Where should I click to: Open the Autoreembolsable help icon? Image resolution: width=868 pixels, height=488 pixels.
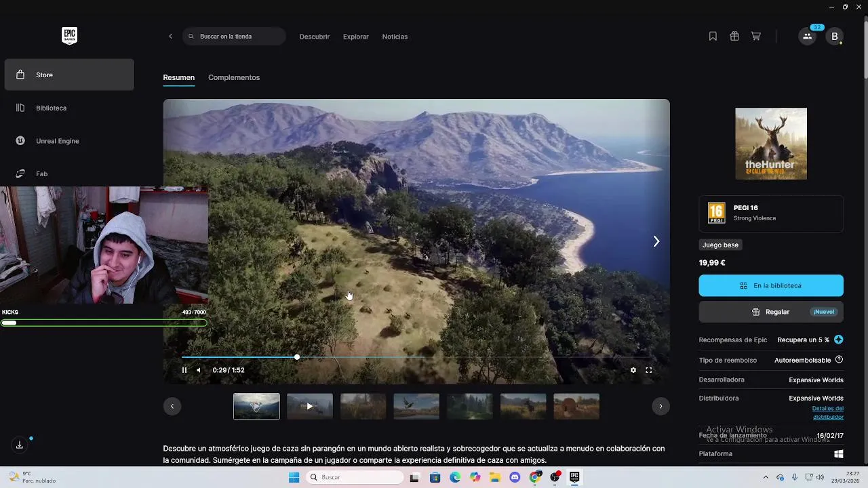coord(839,360)
